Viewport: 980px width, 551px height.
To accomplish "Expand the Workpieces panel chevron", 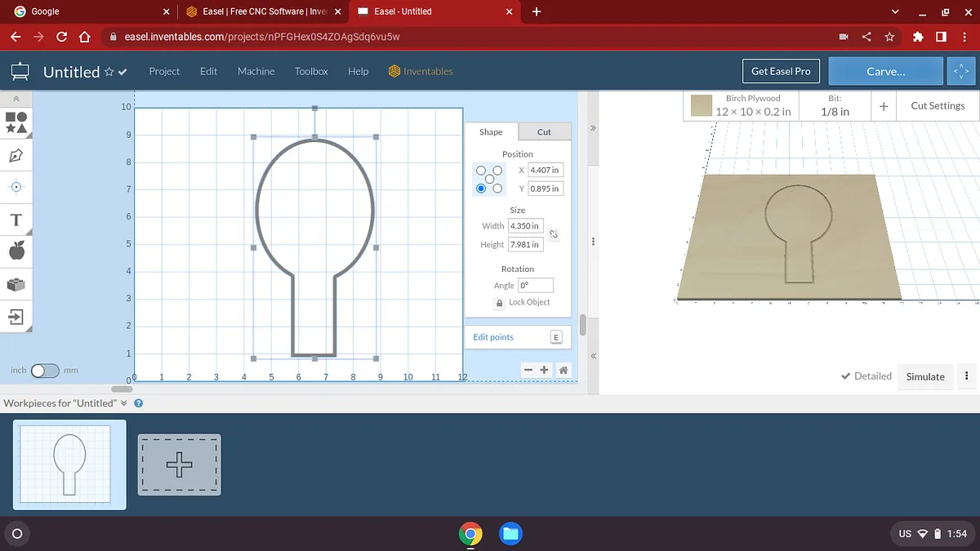I will [x=124, y=403].
